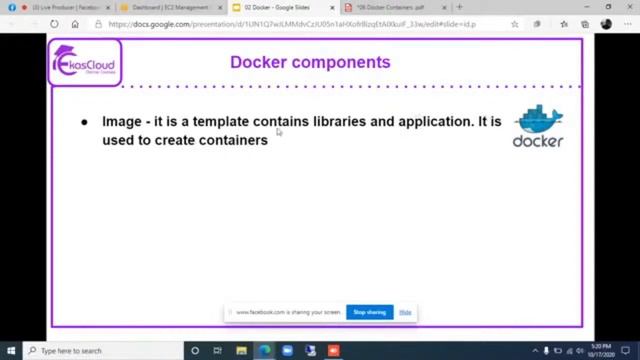Click the browser home icon
The image size is (640, 360).
coord(75,24)
